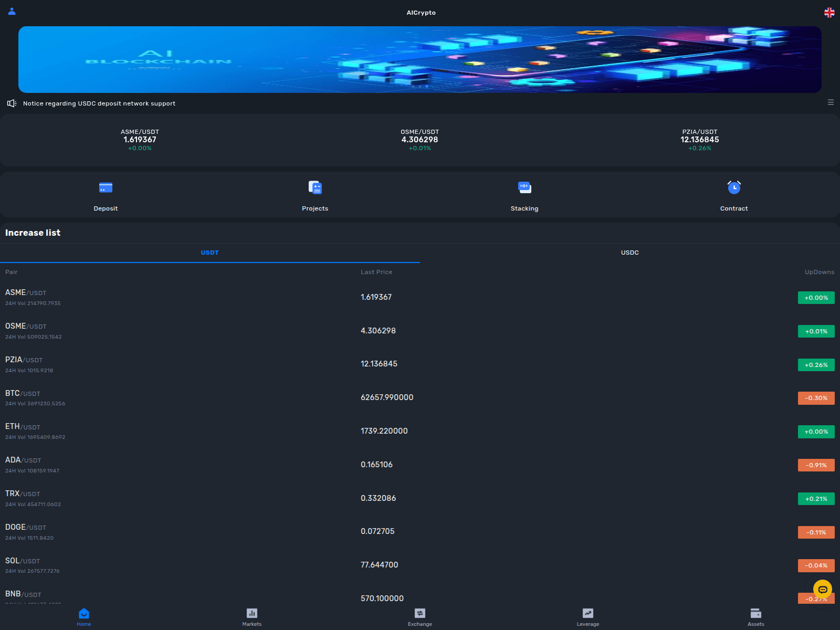Image resolution: width=840 pixels, height=630 pixels.
Task: Open the ASME/USDT ticker card
Action: [x=140, y=140]
